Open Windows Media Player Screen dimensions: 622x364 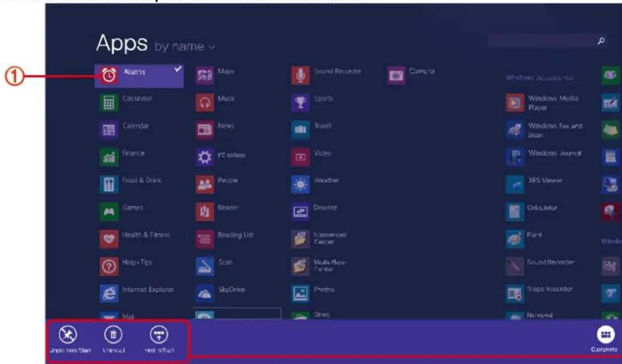tap(543, 102)
